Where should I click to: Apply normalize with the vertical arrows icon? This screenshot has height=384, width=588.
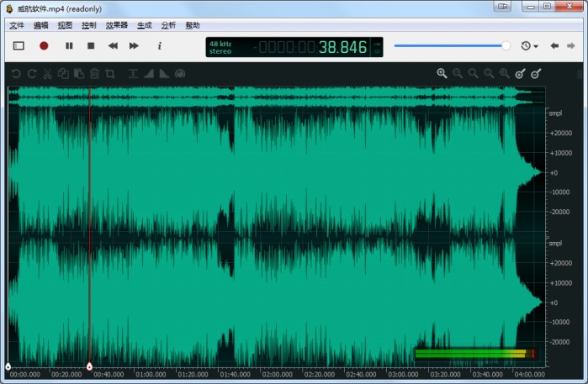133,73
